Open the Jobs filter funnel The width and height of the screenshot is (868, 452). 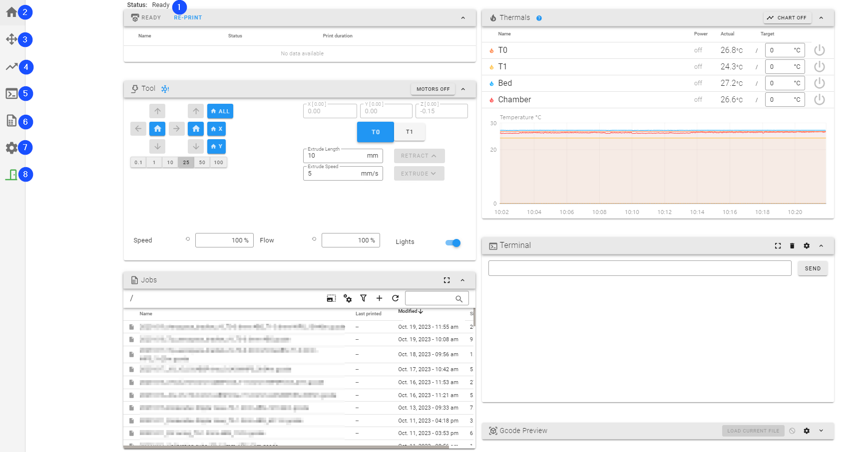363,298
